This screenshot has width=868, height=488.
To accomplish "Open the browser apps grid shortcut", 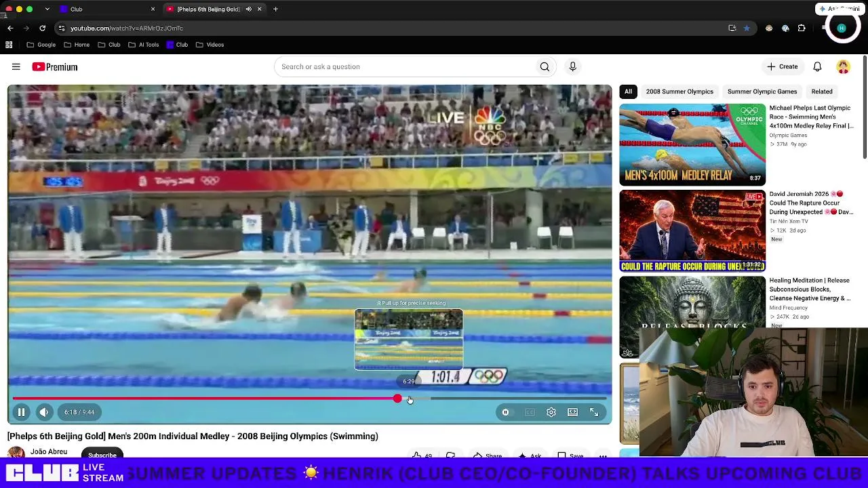I will pyautogui.click(x=9, y=45).
